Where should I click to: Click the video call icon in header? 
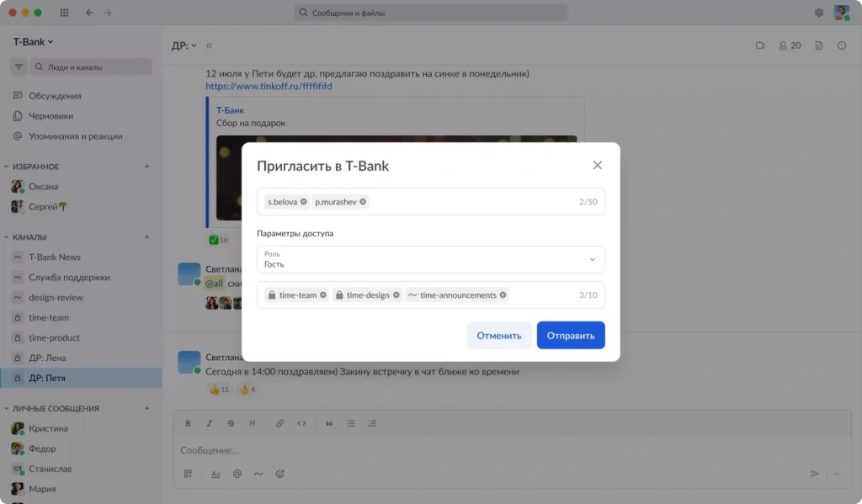760,45
